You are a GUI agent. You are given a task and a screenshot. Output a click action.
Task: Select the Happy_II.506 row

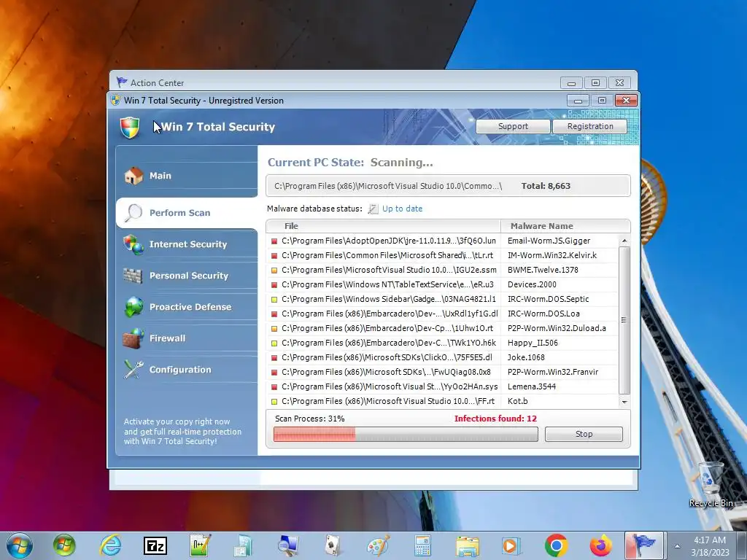click(442, 343)
